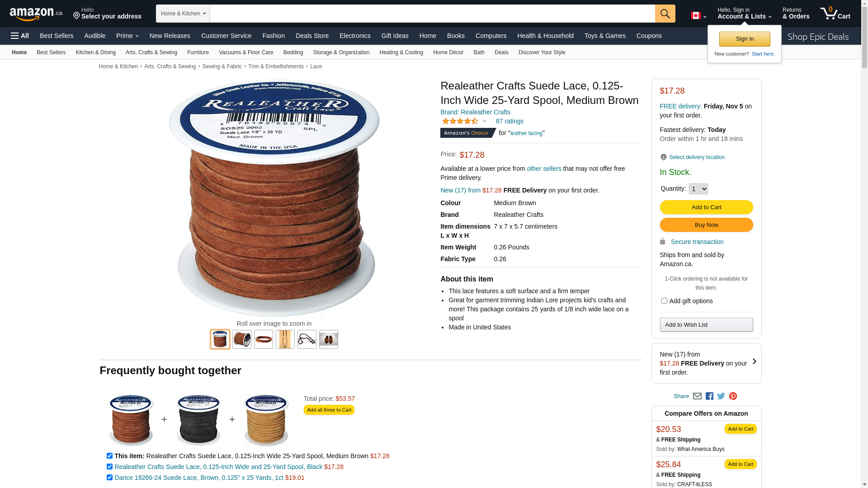Share product on Twitter icon
Screen dimensions: 868x488
coord(721,396)
